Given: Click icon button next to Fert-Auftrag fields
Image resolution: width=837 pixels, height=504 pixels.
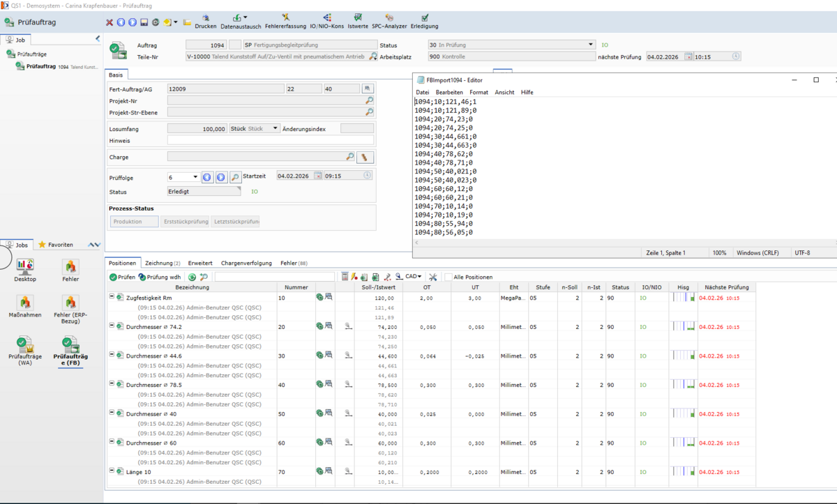Looking at the screenshot, I should tap(368, 89).
